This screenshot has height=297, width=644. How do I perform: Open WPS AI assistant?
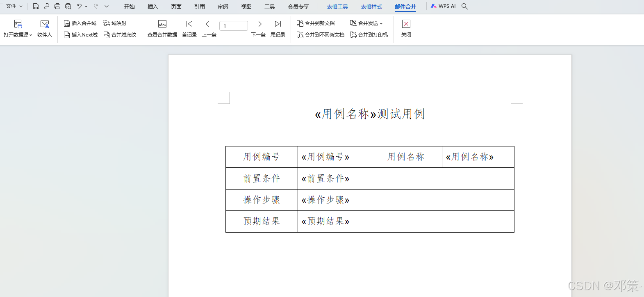[443, 6]
